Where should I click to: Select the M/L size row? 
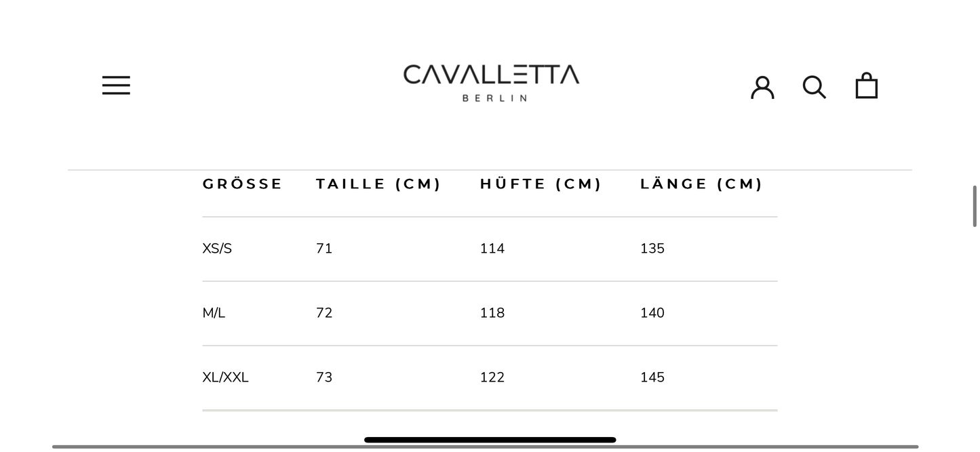214,312
